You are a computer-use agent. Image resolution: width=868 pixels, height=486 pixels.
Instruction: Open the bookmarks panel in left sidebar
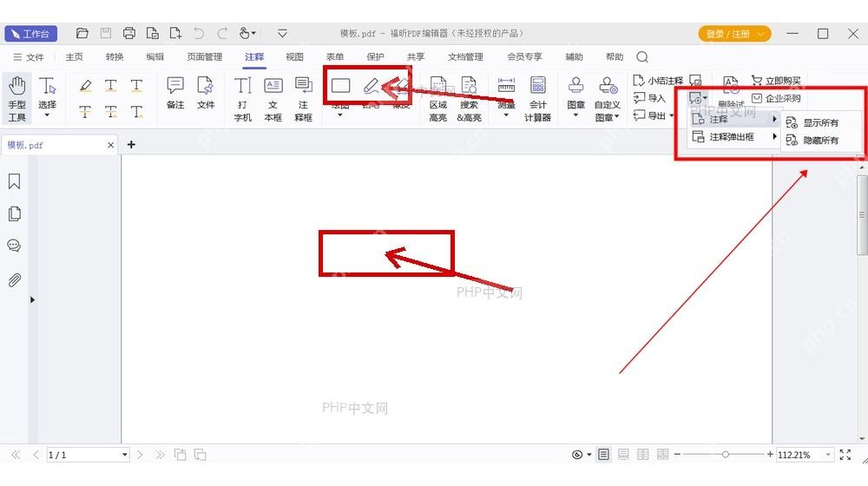point(15,181)
